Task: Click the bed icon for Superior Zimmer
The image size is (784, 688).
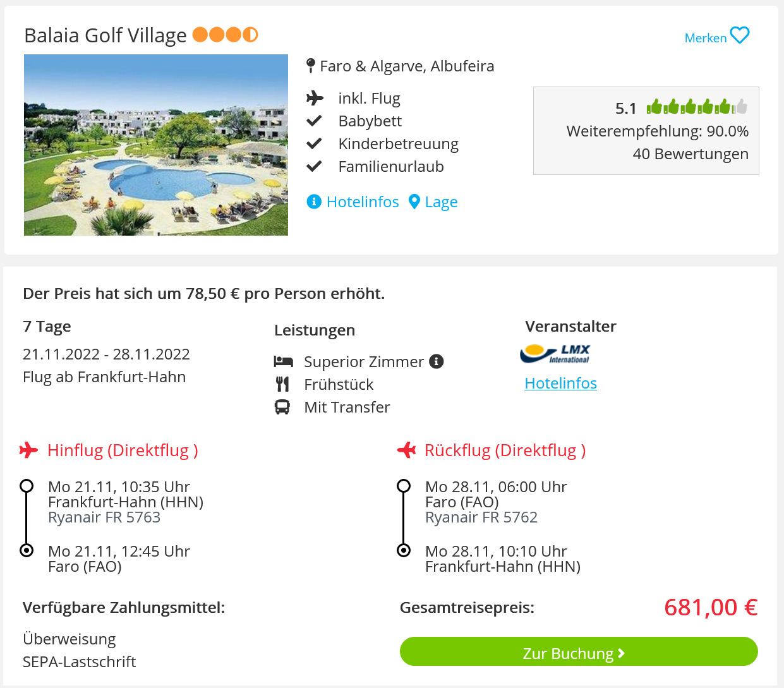Action: pos(283,361)
